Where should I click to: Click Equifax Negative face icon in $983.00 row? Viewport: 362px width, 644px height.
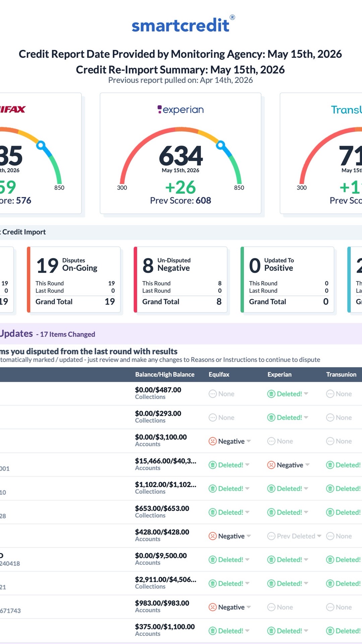point(213,607)
